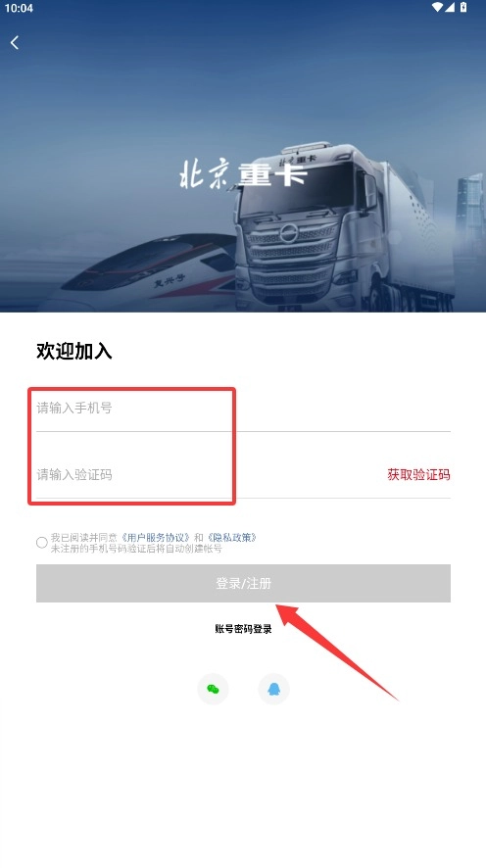Open the 《用户服务协议》 link
Viewport: 486px width, 868px height.
(156, 538)
